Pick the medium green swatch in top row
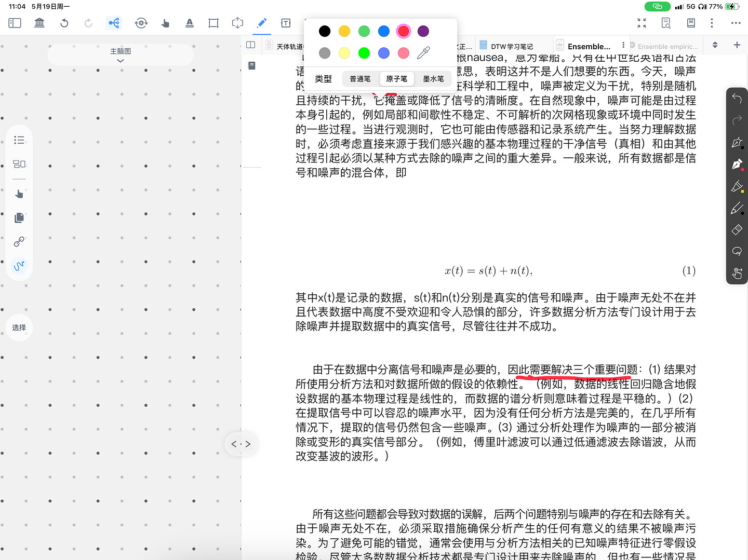Viewport: 748px width, 560px height. pos(364,31)
